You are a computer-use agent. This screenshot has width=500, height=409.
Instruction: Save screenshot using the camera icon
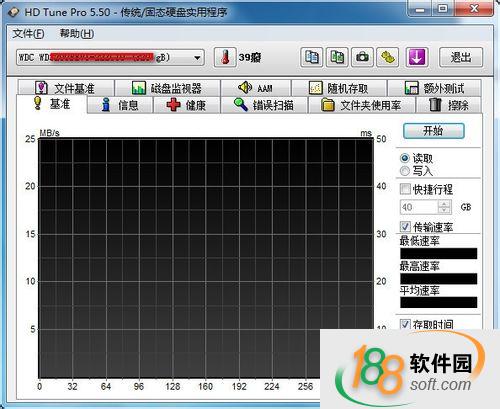click(362, 57)
